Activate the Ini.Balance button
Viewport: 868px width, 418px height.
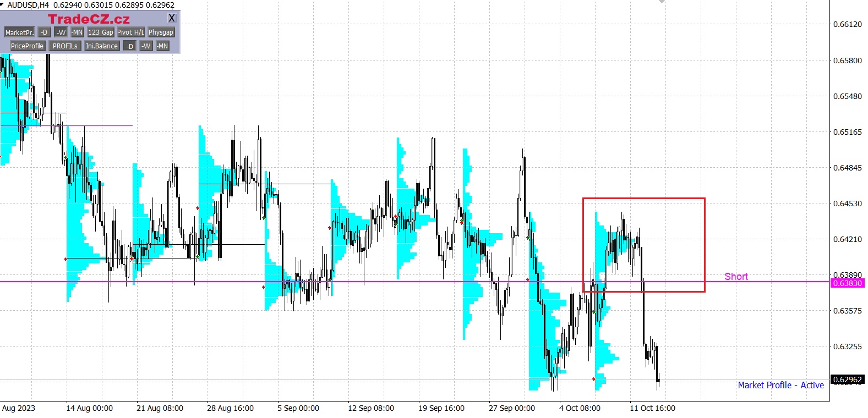click(x=102, y=46)
